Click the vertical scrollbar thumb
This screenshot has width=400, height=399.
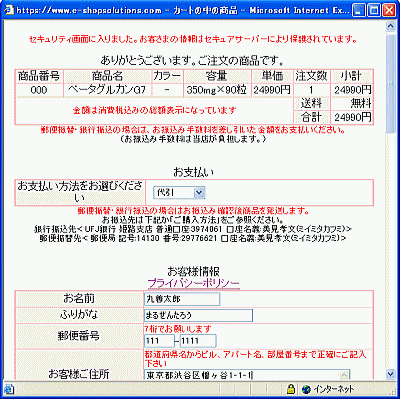pyautogui.click(x=391, y=83)
